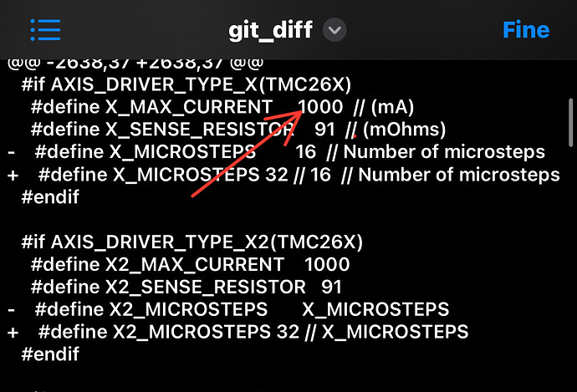Click the minus marker before X_MICROSTEPS 16
Image resolution: width=577 pixels, height=392 pixels.
(11, 152)
